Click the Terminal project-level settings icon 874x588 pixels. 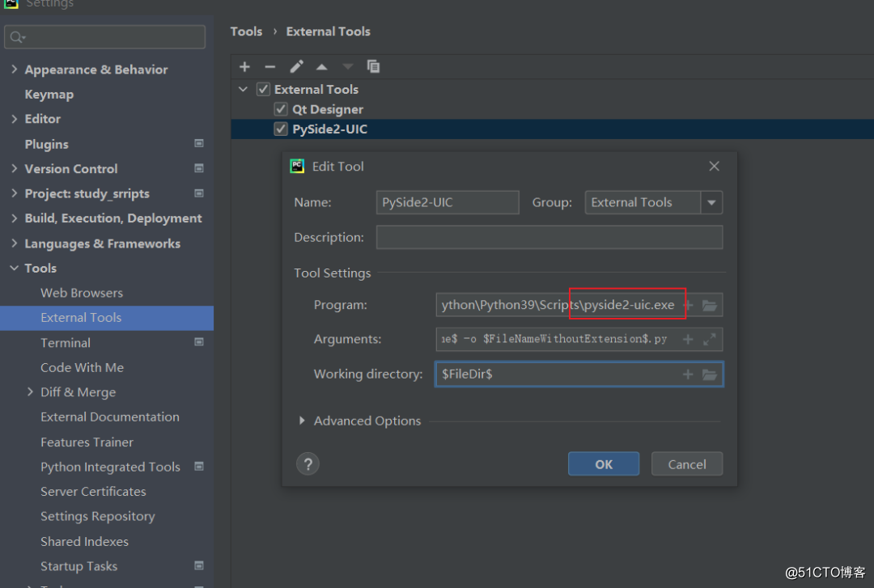pyautogui.click(x=198, y=341)
